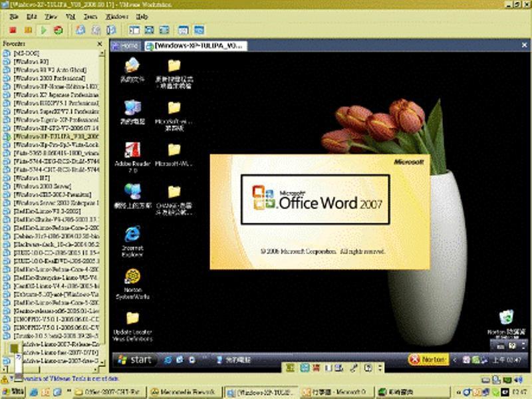Switch to Windows-XP-TULIP VMware taskbar button
Image resolution: width=532 pixels, height=399 pixels.
261,392
